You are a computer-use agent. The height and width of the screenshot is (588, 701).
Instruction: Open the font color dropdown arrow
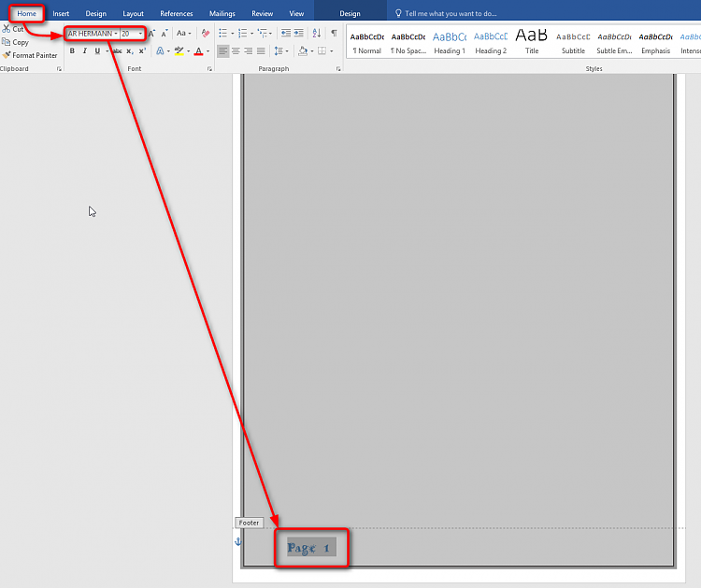(207, 51)
